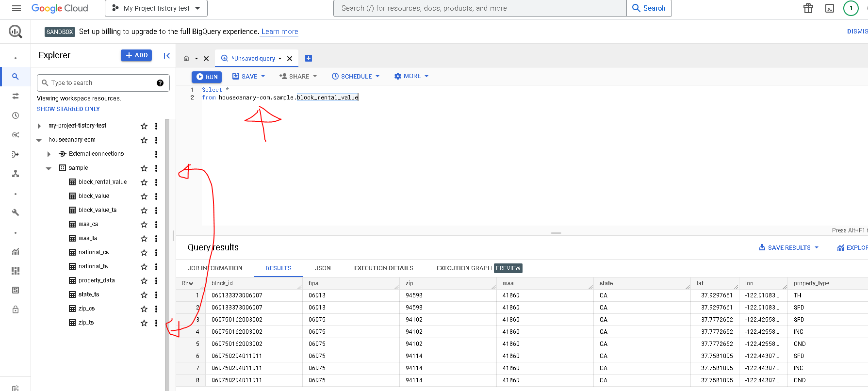Open data transfers sidebar icon
The image size is (868, 391).
tap(16, 96)
